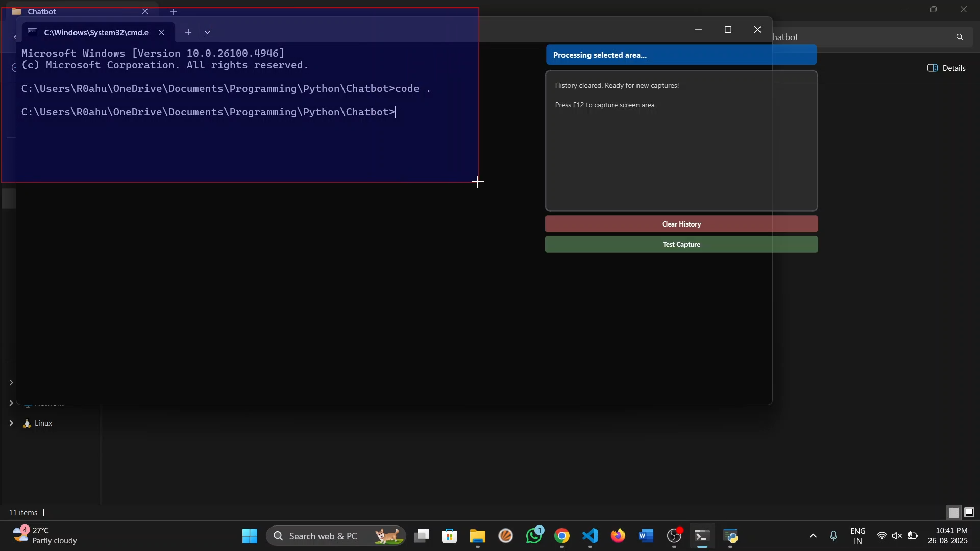Image resolution: width=980 pixels, height=551 pixels.
Task: Launch OBS Studio from the taskbar
Action: pos(675,536)
